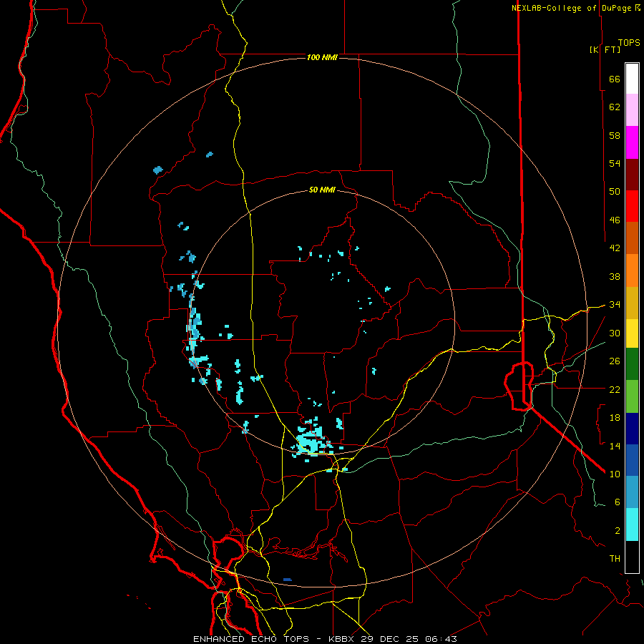Click the 58 value on legend
Image resolution: width=644 pixels, height=644 pixels.
tap(615, 135)
